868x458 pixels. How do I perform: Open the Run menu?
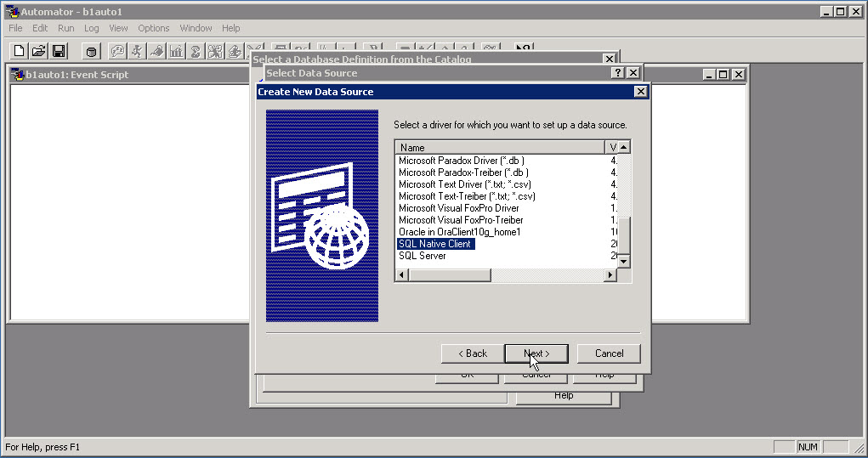click(x=65, y=28)
